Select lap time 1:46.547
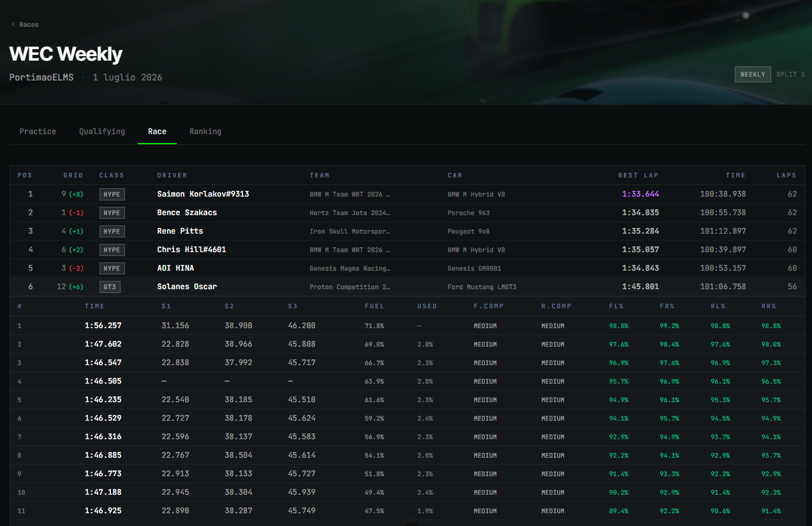Image resolution: width=812 pixels, height=526 pixels. click(x=103, y=363)
